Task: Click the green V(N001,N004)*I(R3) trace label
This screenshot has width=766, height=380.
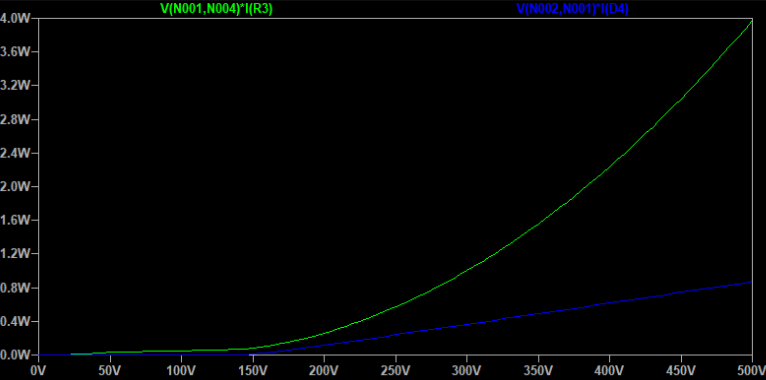Action: pos(216,8)
